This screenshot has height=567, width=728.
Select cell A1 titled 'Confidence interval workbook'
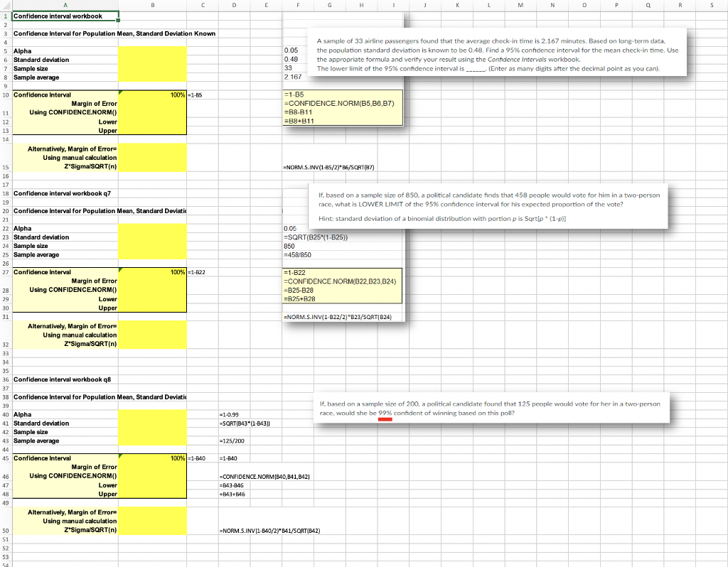coord(65,16)
